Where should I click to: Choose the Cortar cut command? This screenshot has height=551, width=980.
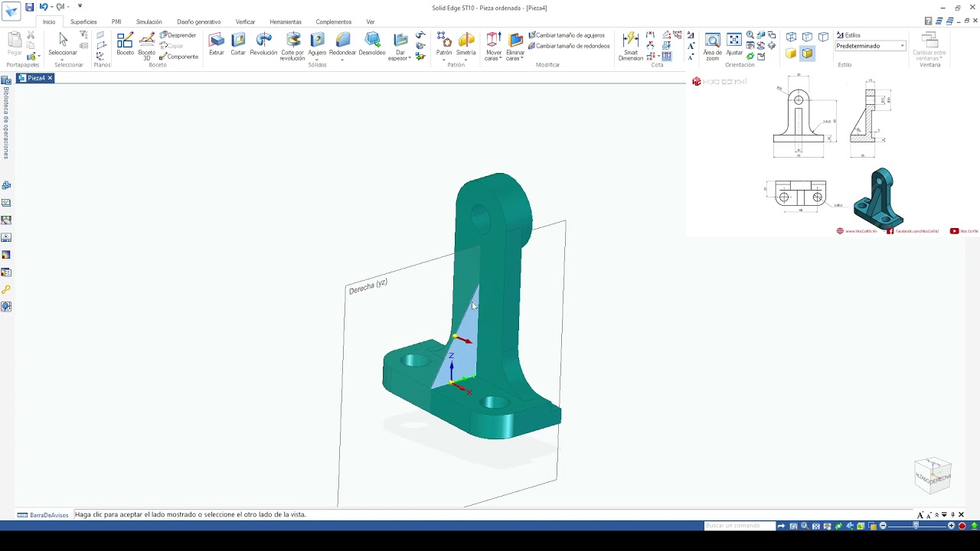point(238,44)
